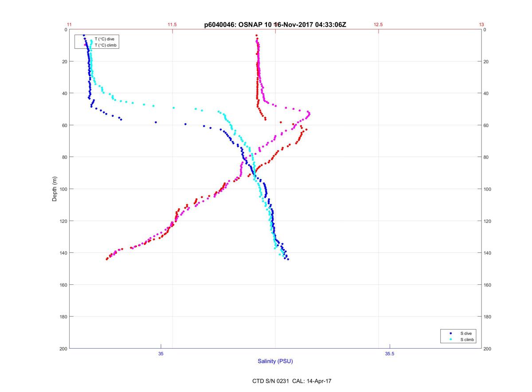Click right axis depth tick 60
The height and width of the screenshot is (392, 532).
[x=486, y=125]
